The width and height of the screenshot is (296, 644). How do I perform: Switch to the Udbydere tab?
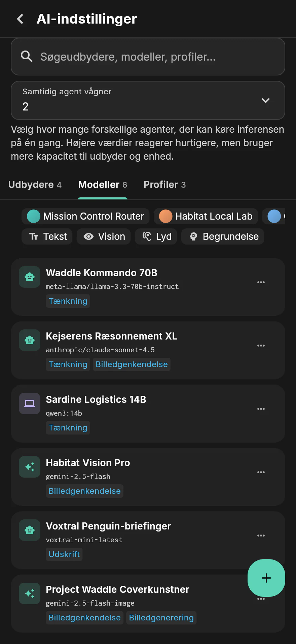click(x=35, y=185)
